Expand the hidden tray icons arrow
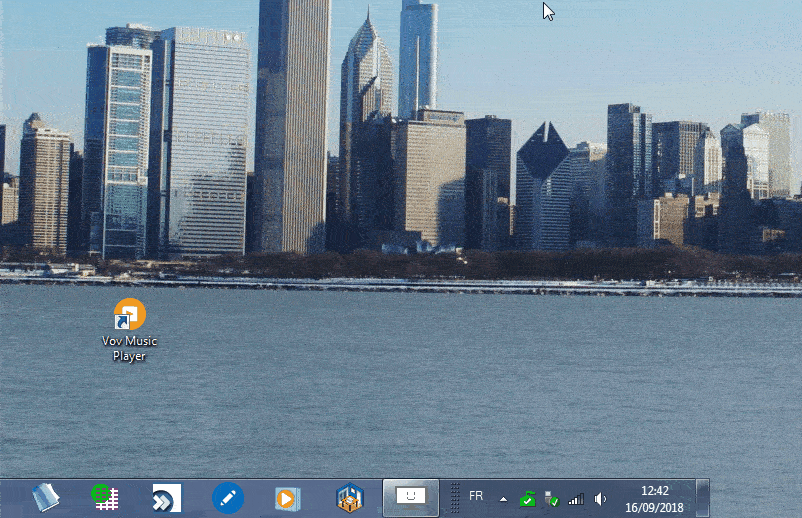 point(503,499)
